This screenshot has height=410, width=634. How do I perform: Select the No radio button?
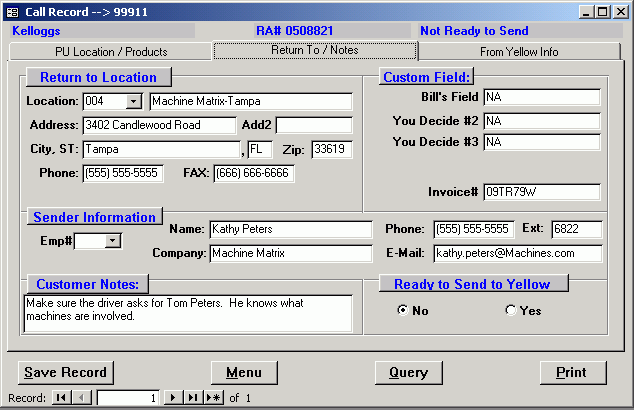point(402,310)
